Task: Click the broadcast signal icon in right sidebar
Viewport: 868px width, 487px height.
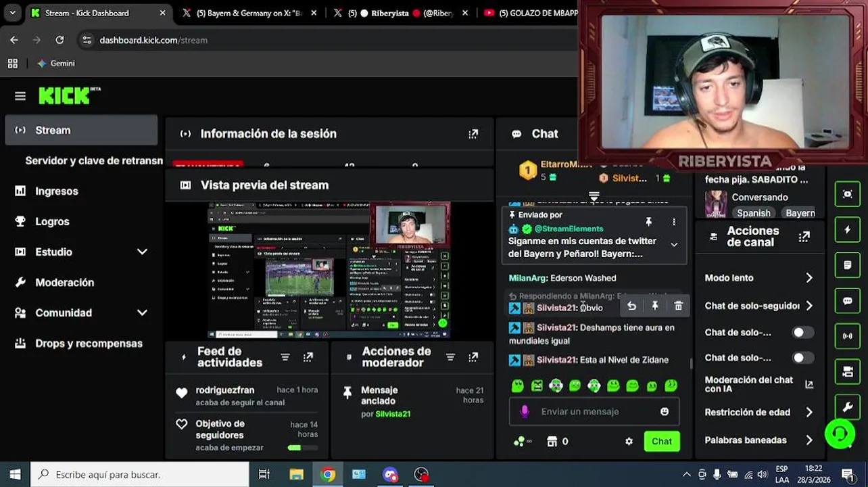Action: point(848,336)
